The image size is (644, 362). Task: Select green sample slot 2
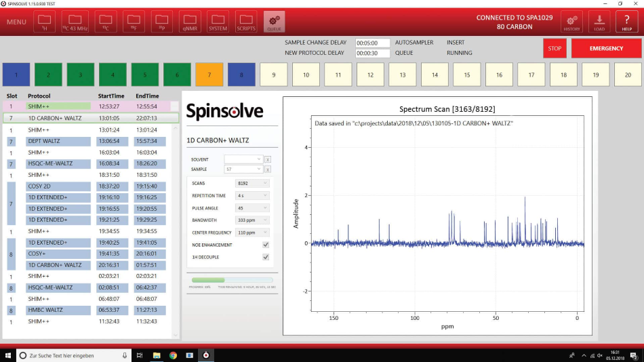point(48,75)
